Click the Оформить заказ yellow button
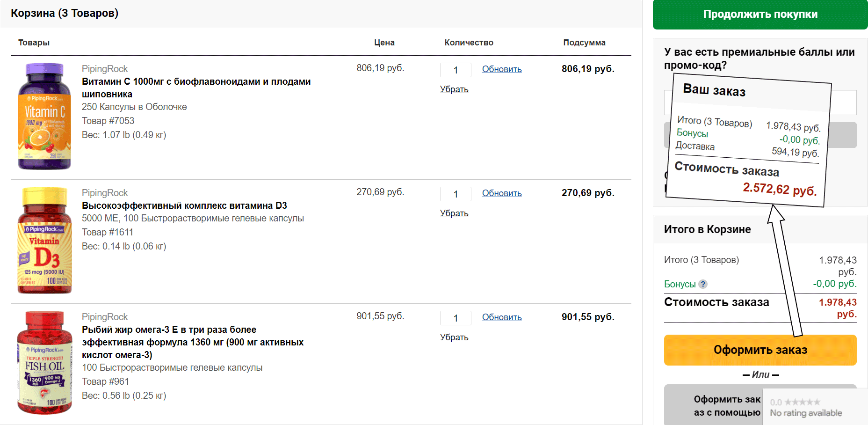 tap(760, 350)
